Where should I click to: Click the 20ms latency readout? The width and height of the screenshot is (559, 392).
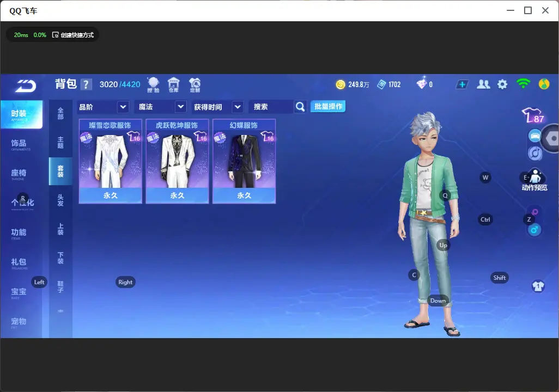(21, 35)
